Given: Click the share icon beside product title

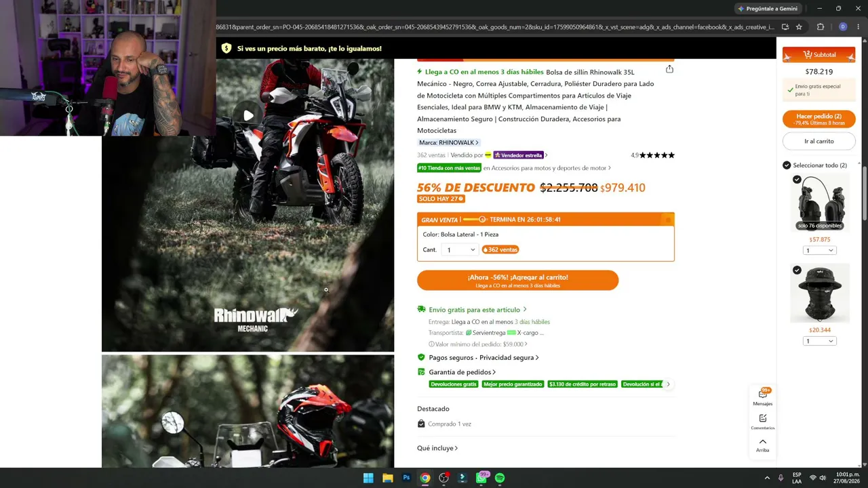Looking at the screenshot, I should [x=669, y=69].
